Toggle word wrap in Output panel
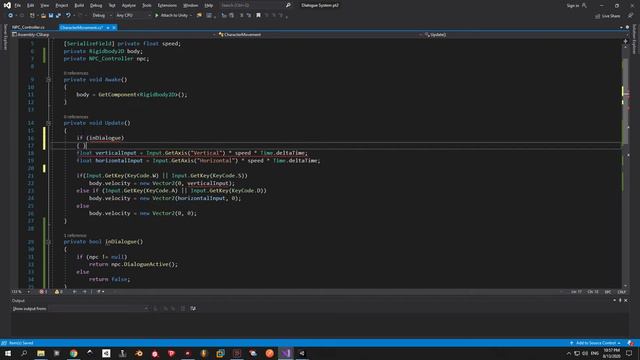This screenshot has width=640, height=360. coord(193,309)
